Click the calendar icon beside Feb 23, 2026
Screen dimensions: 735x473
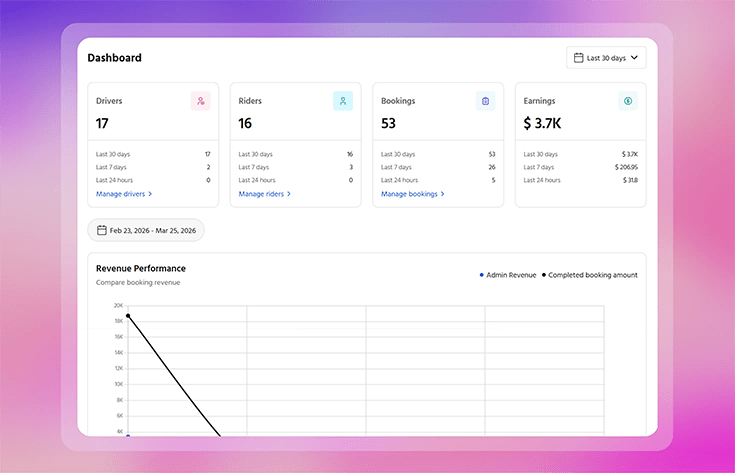[x=102, y=230]
